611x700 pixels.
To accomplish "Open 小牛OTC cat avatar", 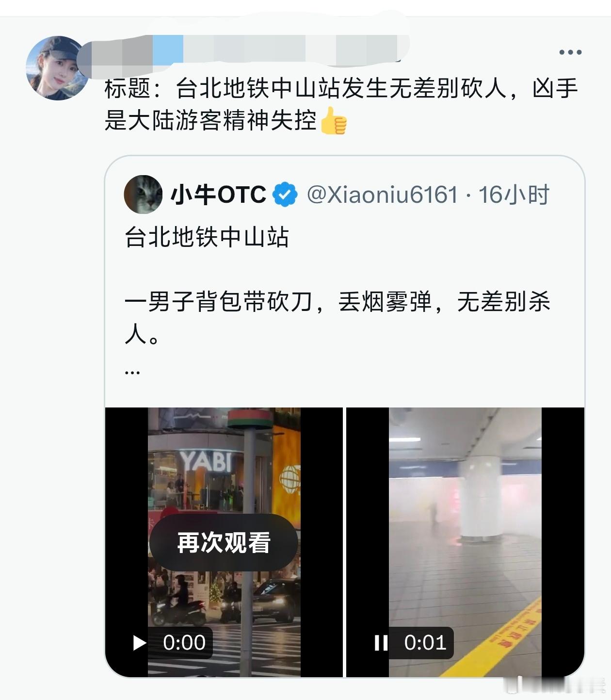I will click(143, 195).
